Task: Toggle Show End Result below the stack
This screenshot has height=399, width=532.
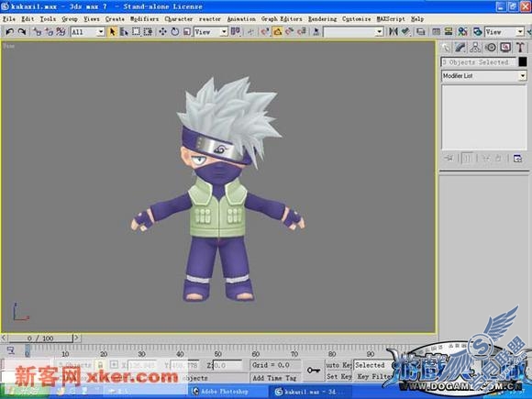Action: 467,159
